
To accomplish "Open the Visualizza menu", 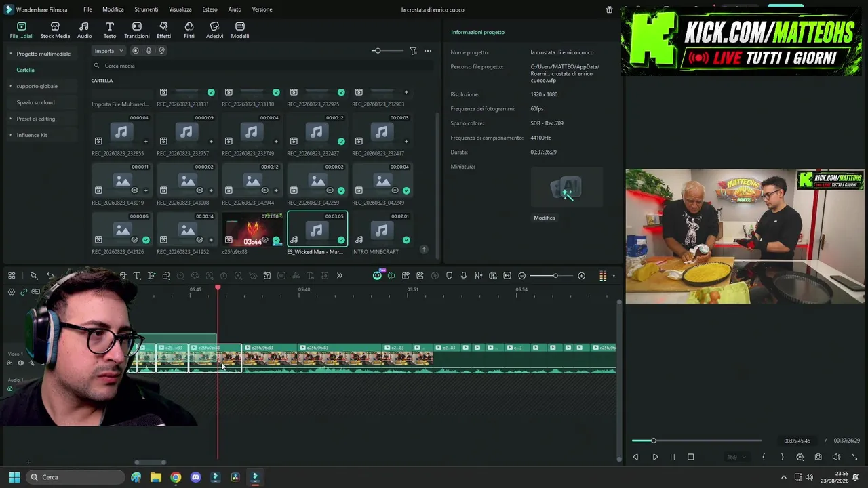I will 180,9.
